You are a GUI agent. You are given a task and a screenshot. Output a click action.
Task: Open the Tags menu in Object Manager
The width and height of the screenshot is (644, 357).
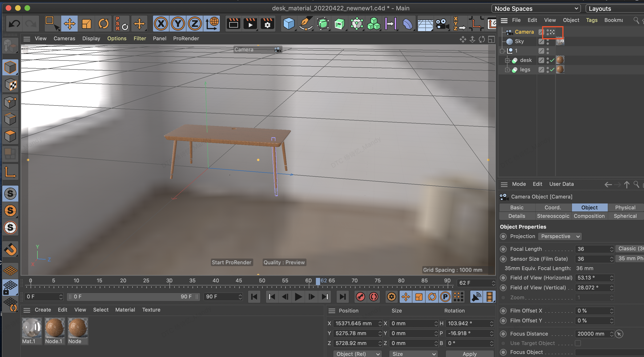pos(592,20)
